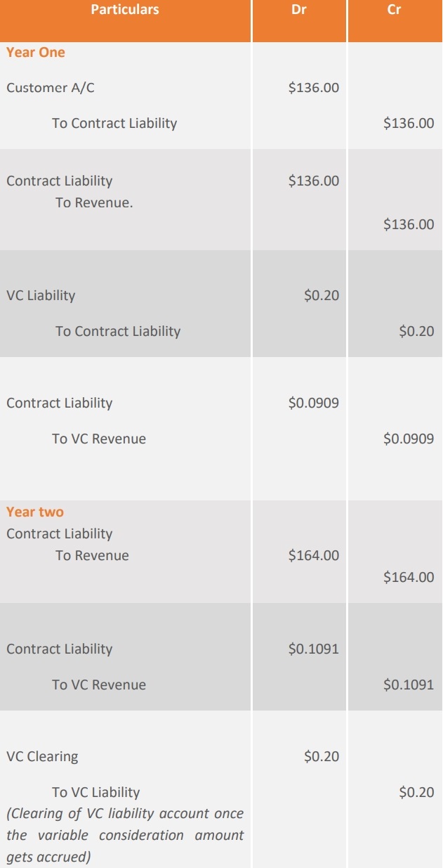Click the $0.0909 debit amount
Screen dimensions: 443x868
[313, 403]
